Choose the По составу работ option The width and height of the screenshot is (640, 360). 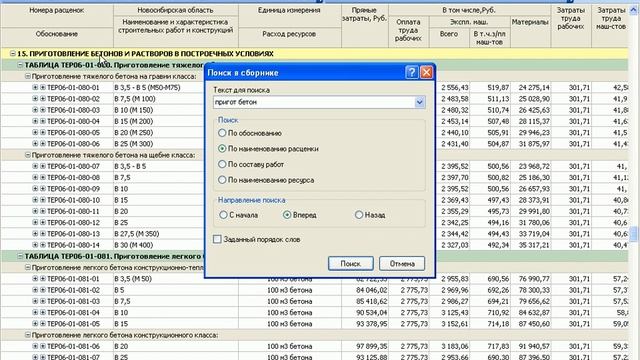tap(222, 164)
